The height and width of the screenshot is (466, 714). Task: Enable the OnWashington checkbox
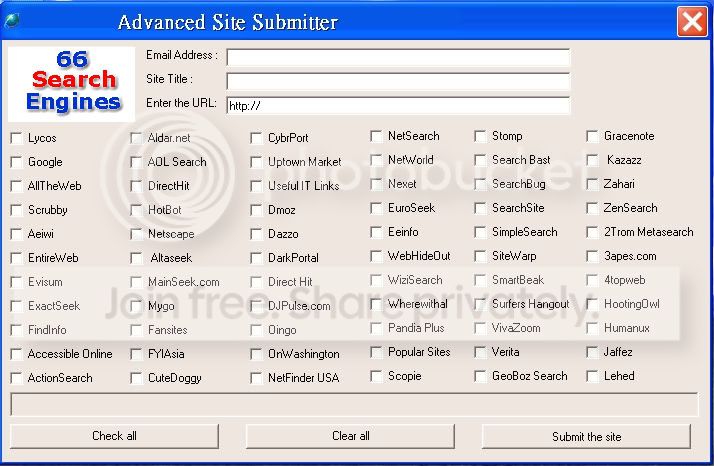coord(256,354)
